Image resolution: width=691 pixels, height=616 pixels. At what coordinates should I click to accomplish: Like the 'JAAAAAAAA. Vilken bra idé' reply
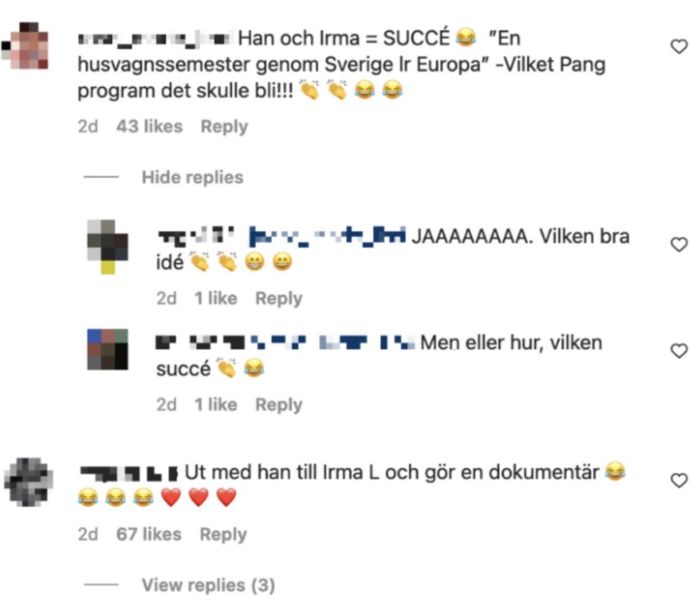pyautogui.click(x=679, y=244)
